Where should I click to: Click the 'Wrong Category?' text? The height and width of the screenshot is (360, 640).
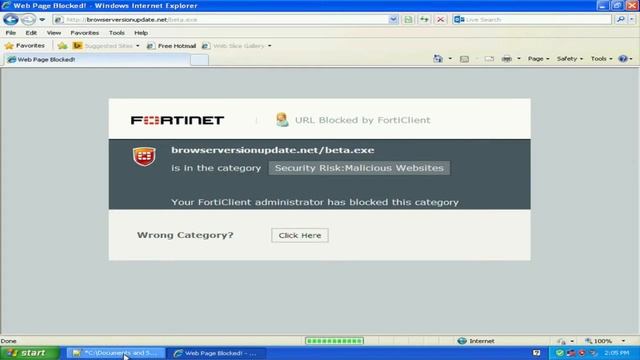[x=185, y=235]
